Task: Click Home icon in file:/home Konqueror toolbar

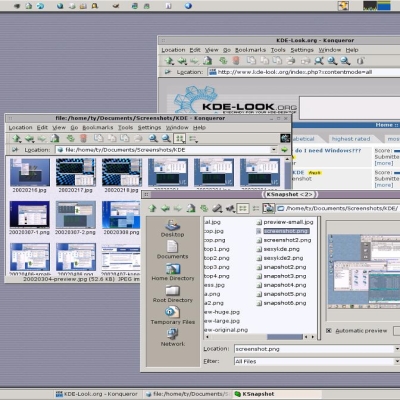Action: pos(55,139)
